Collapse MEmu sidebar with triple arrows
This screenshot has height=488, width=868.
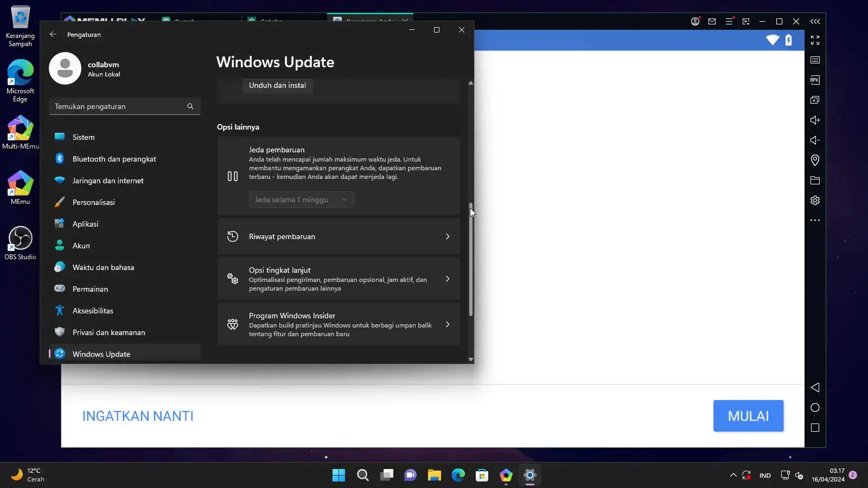(815, 22)
